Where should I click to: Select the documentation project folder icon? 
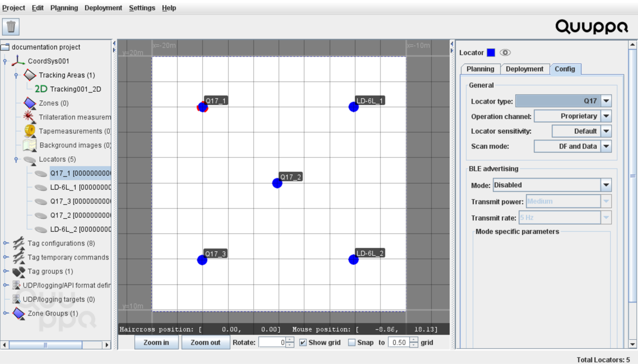[x=5, y=47]
